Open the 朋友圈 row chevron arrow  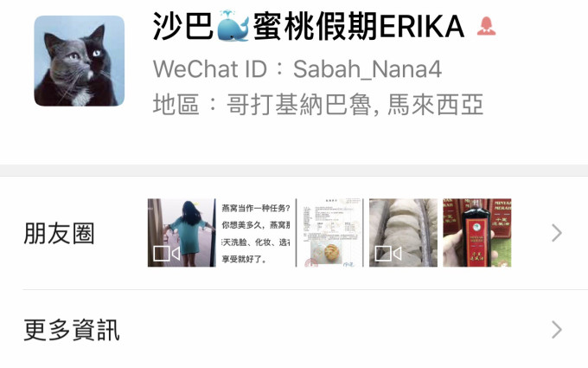pyautogui.click(x=557, y=233)
